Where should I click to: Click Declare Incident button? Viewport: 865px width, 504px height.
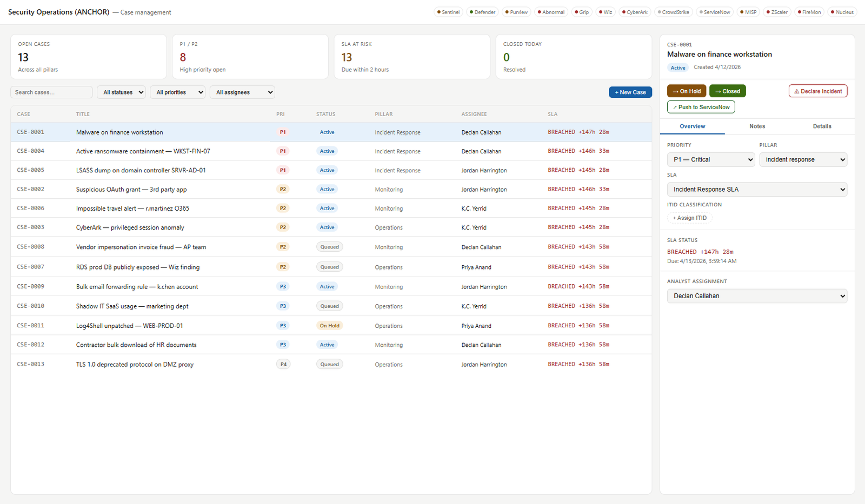click(x=818, y=91)
